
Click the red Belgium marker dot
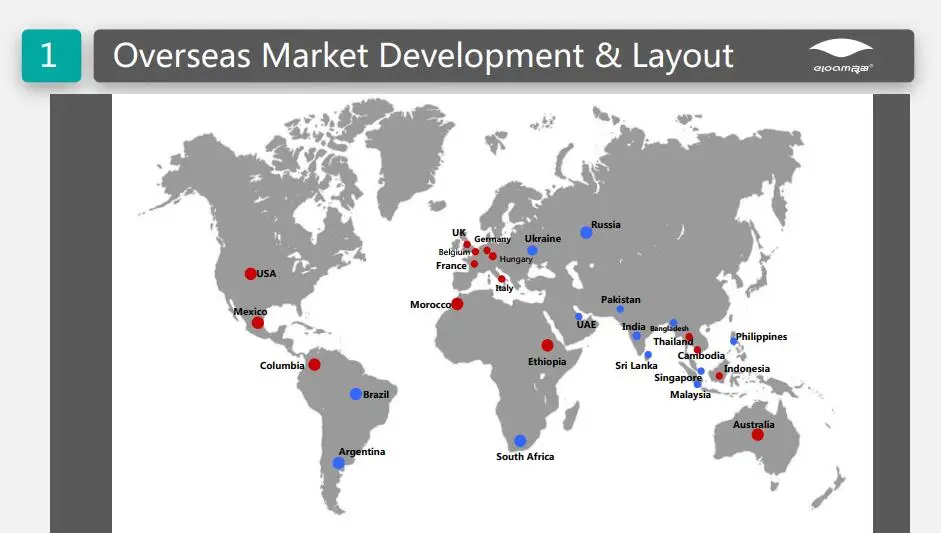point(475,251)
